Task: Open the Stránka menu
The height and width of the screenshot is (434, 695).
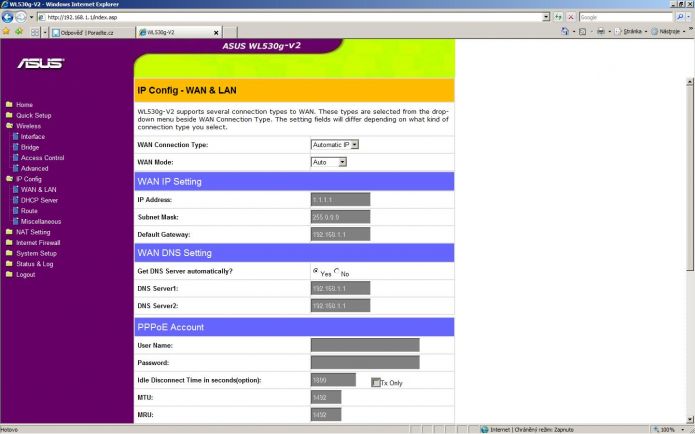Action: (x=632, y=32)
